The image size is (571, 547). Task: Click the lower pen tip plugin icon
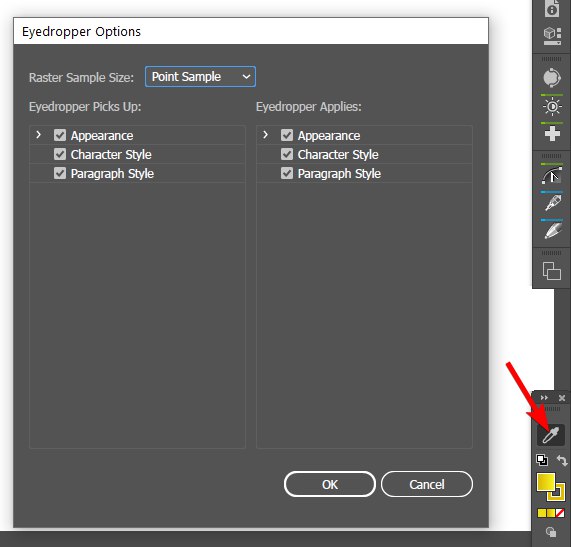coord(552,231)
